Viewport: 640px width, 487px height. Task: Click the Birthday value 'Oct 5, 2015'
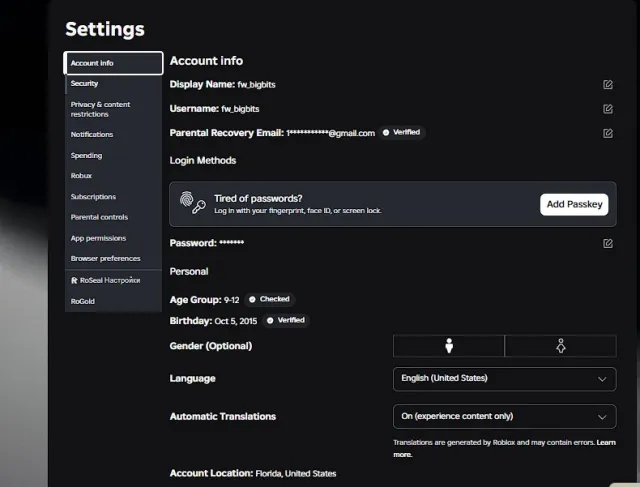tap(236, 321)
